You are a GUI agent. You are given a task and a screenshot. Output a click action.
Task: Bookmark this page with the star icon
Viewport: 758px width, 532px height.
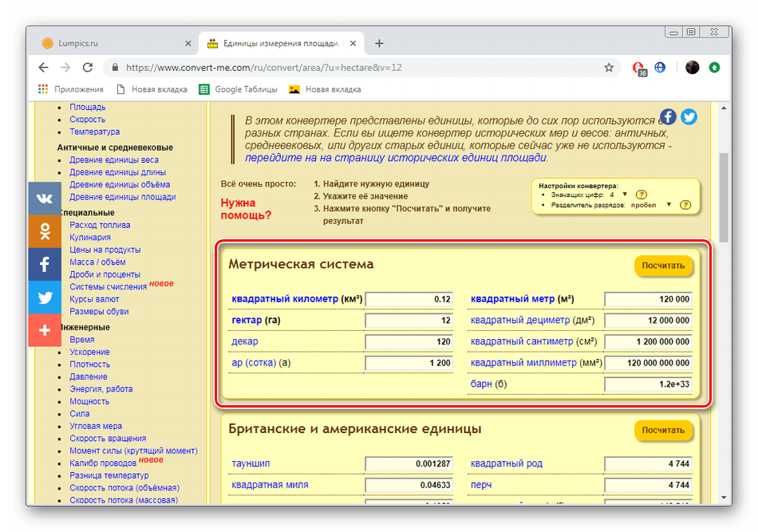pyautogui.click(x=609, y=68)
